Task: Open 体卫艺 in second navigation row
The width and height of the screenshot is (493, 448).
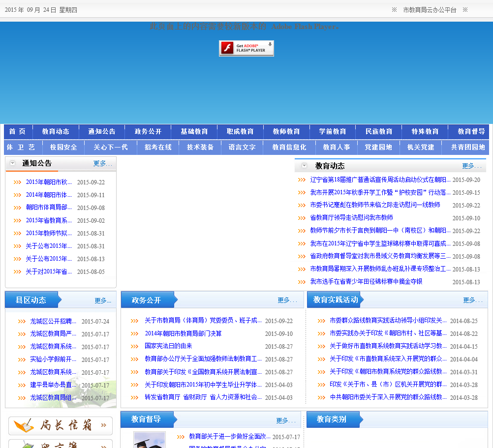Action: (x=21, y=147)
